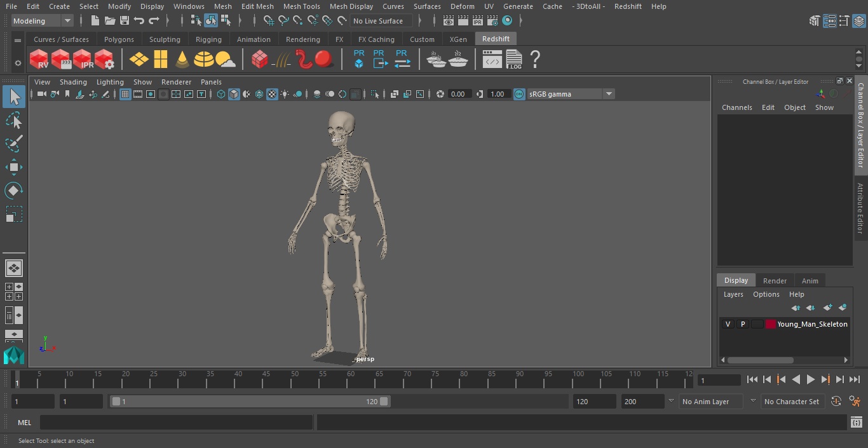
Task: Click the Redshift script editor code icon
Action: [x=492, y=60]
